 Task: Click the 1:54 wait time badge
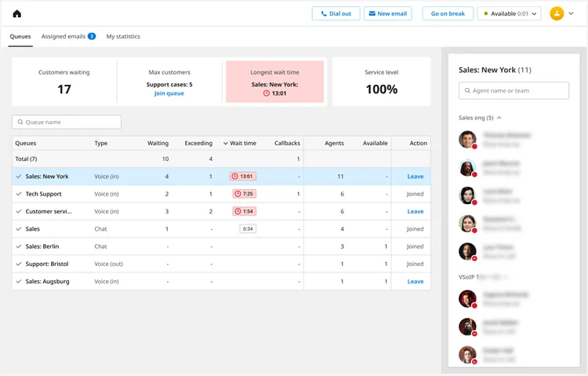pyautogui.click(x=245, y=211)
